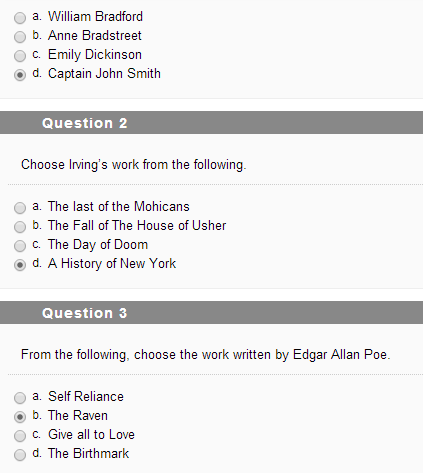Screen dimensions: 423x473
Task: Click the Edgar Allan Poe question text
Action: [x=205, y=355]
